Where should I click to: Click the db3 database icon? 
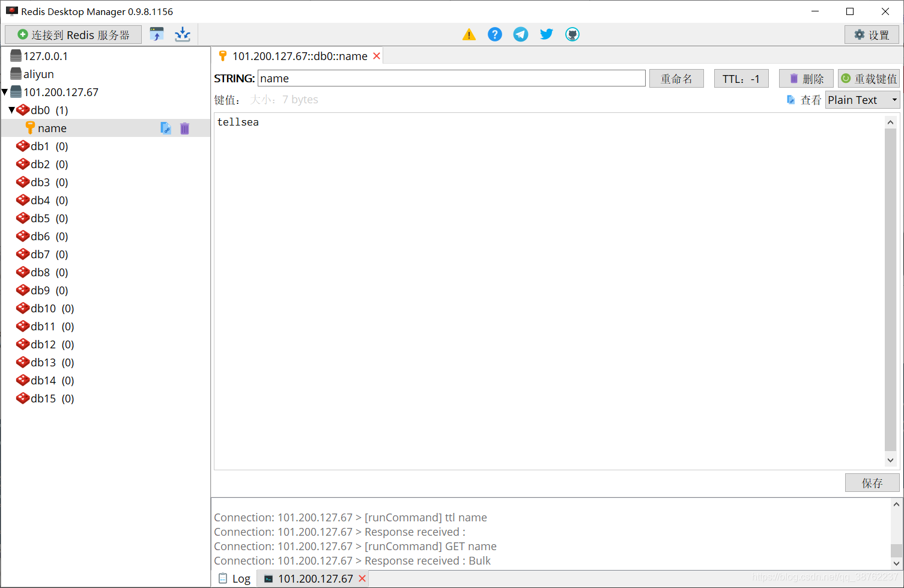tap(23, 182)
